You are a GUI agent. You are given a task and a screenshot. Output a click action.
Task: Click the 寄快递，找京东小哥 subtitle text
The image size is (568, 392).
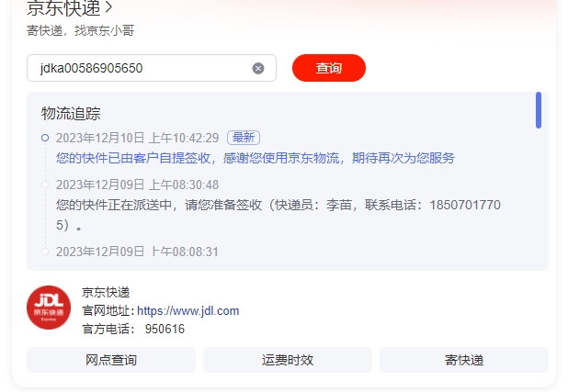80,30
